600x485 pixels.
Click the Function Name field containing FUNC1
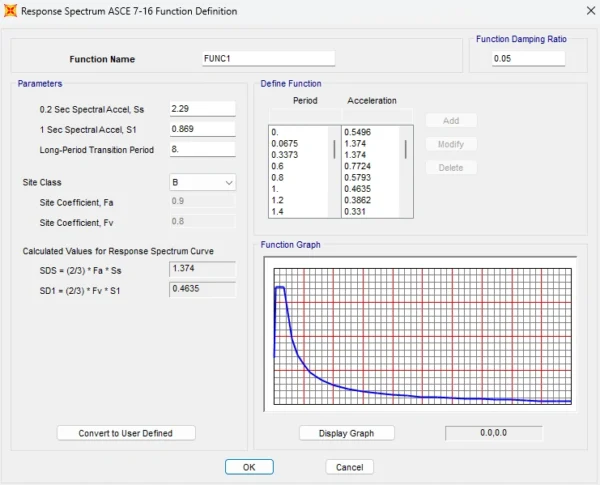[269, 59]
